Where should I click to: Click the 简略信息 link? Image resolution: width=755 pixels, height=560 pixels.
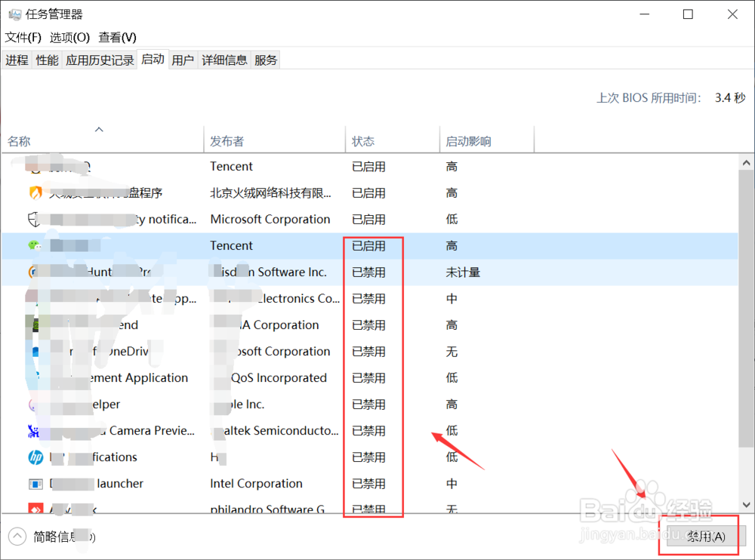[64, 537]
